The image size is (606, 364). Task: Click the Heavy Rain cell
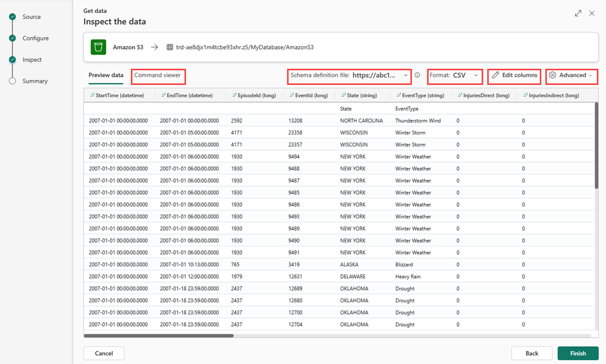click(408, 276)
